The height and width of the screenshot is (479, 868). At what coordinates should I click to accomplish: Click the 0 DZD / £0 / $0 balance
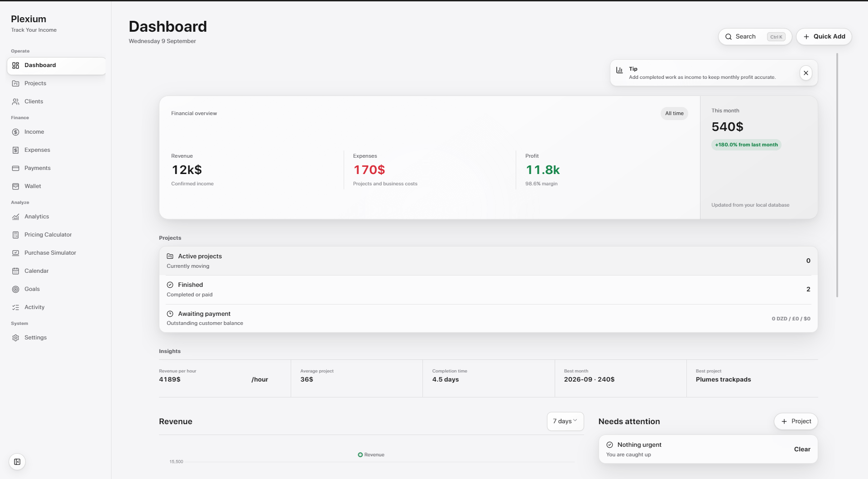(x=791, y=319)
